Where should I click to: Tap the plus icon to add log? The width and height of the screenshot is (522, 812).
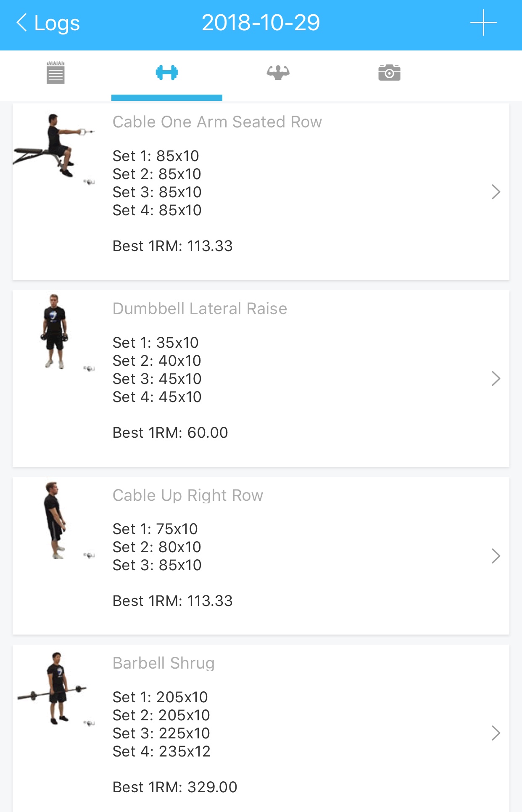483,23
